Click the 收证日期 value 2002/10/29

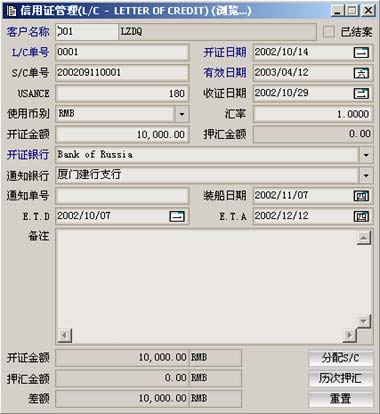pos(281,93)
